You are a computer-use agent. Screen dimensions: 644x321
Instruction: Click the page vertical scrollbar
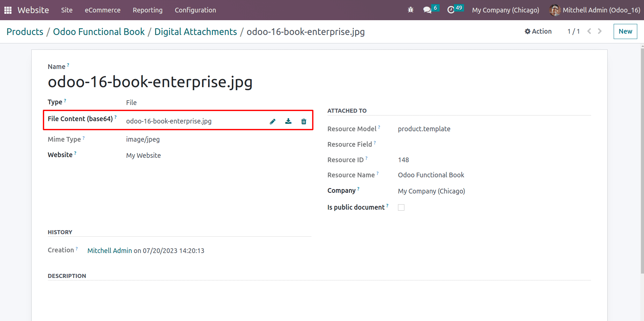click(642, 162)
